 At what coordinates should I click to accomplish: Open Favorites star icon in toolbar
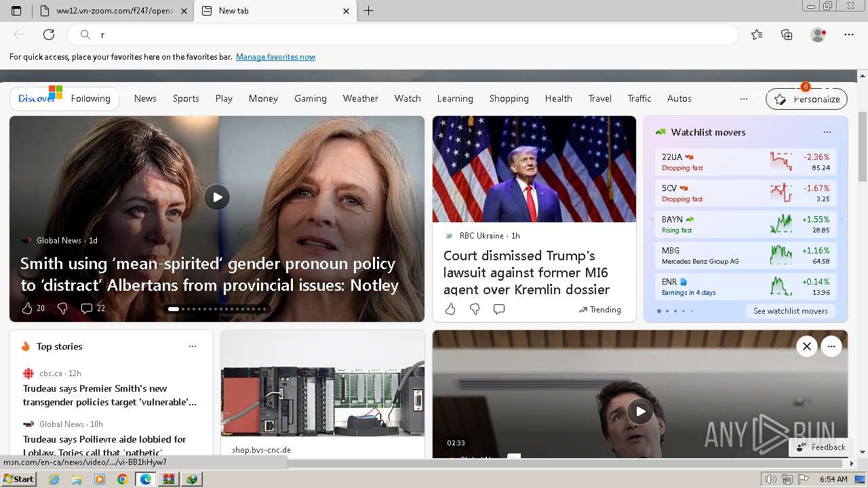[x=757, y=35]
